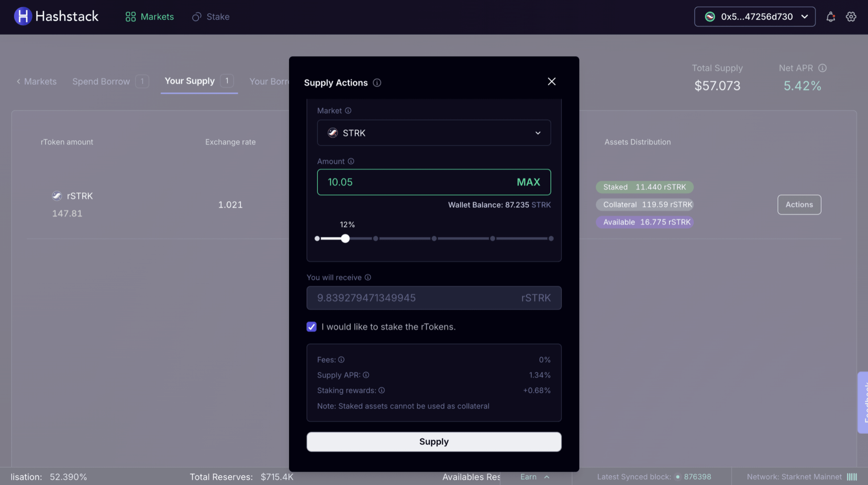Click the Supply button

coord(434,442)
